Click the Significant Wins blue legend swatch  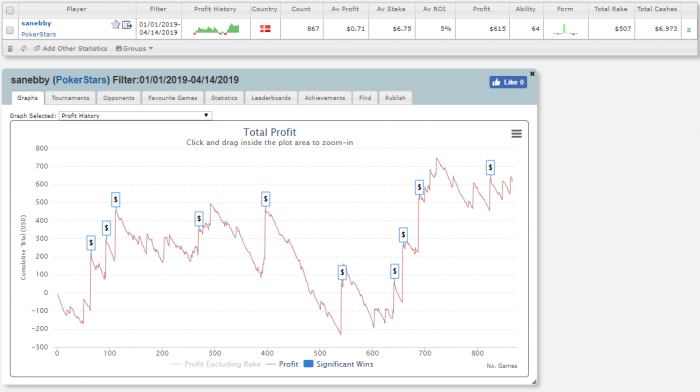pos(308,364)
